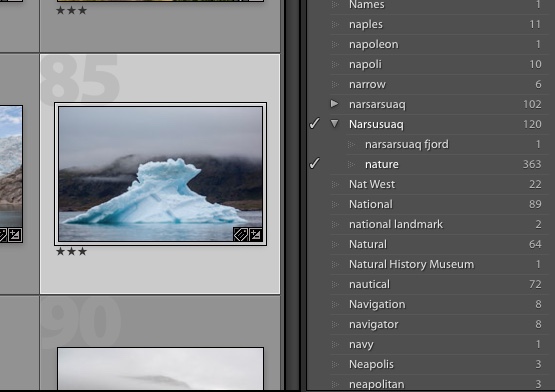Collapse the Narsusuaq keyword group

[334, 124]
